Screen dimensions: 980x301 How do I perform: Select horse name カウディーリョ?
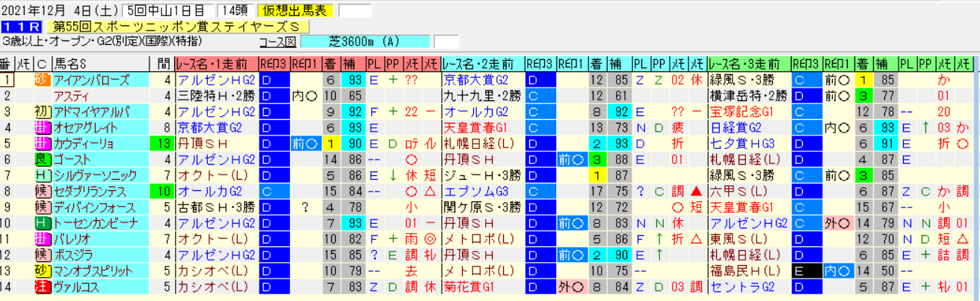tap(84, 142)
